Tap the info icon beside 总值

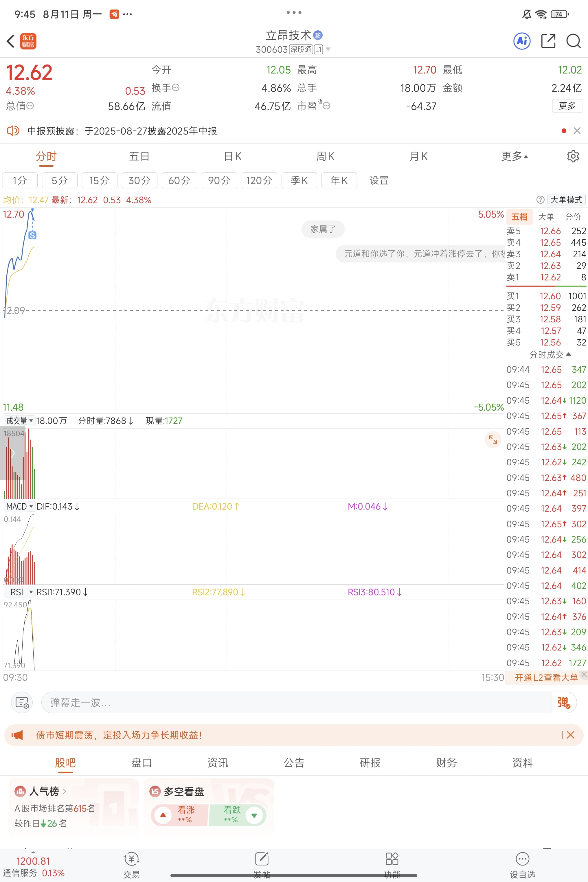(30, 106)
